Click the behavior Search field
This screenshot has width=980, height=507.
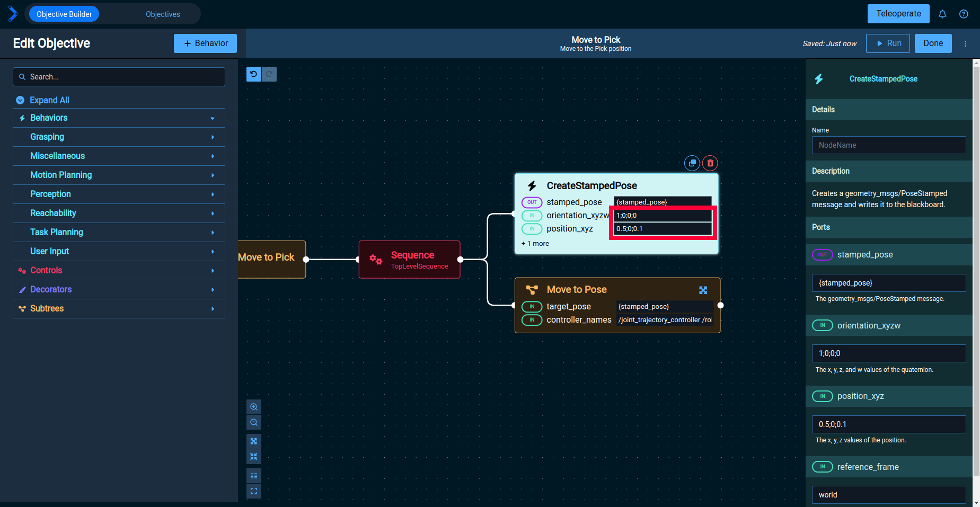[x=119, y=77]
